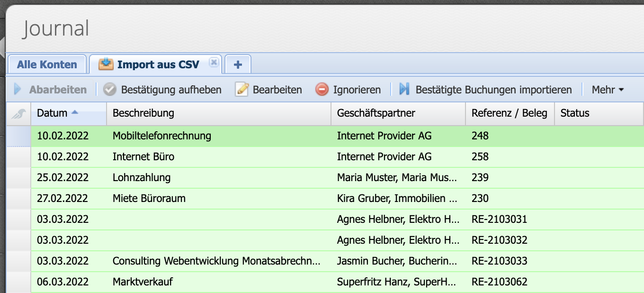The width and height of the screenshot is (644, 293).
Task: Select the Lohnzahlung entry from 25.02.2022
Action: point(189,177)
